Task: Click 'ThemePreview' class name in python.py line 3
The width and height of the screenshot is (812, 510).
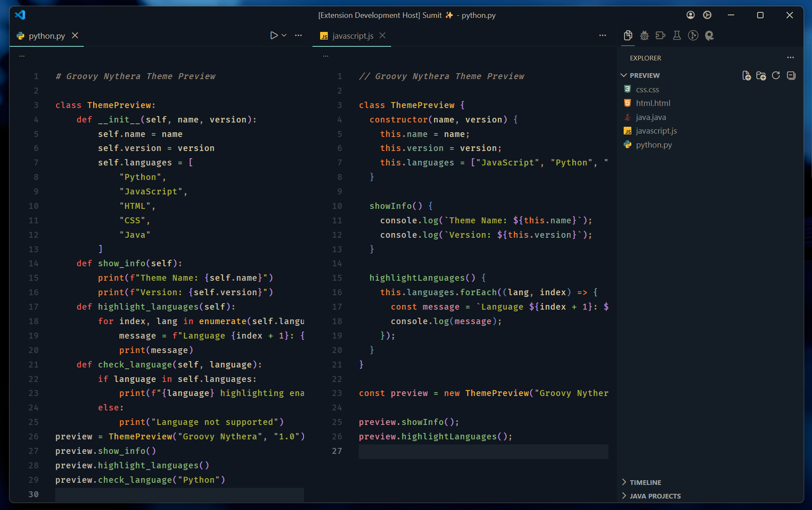Action: coord(119,105)
